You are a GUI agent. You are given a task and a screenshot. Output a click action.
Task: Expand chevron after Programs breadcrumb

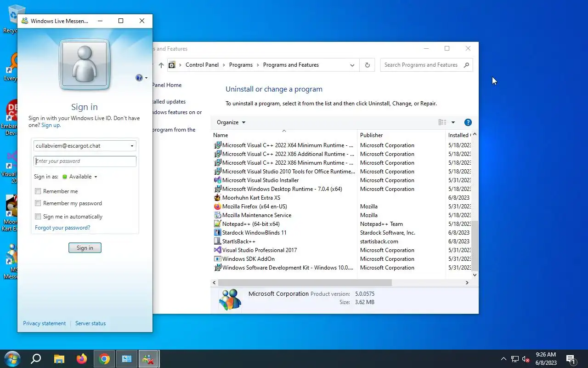(258, 65)
